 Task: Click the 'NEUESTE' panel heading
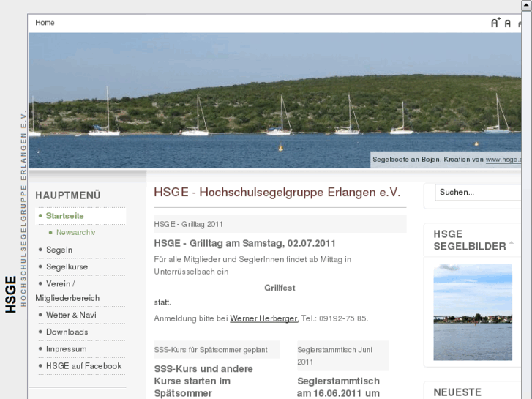[457, 392]
